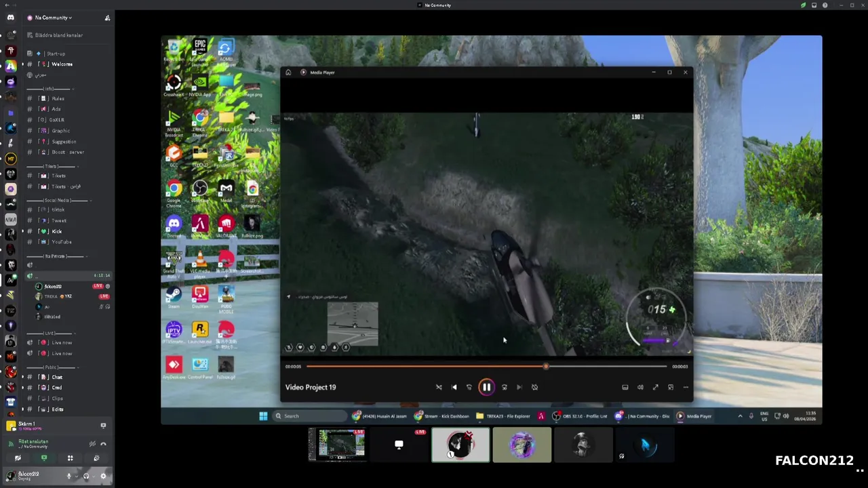Open the Cmd channel
This screenshot has height=488, width=868.
(58, 388)
